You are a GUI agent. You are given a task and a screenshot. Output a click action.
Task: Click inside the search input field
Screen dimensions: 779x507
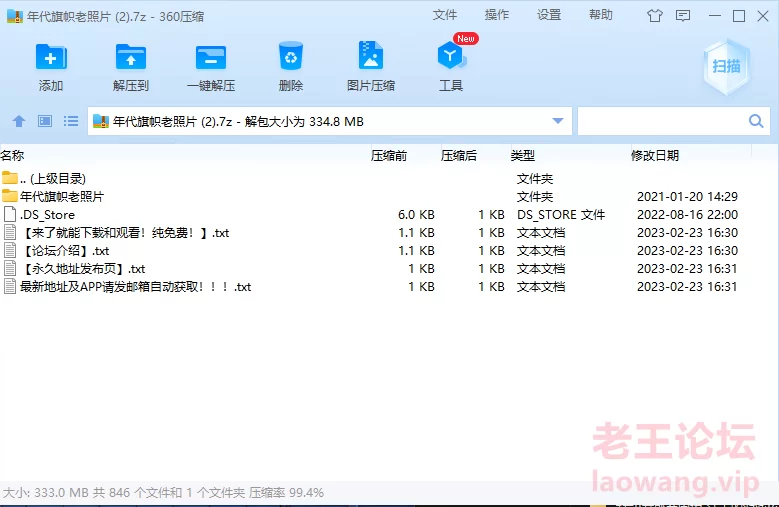(660, 121)
